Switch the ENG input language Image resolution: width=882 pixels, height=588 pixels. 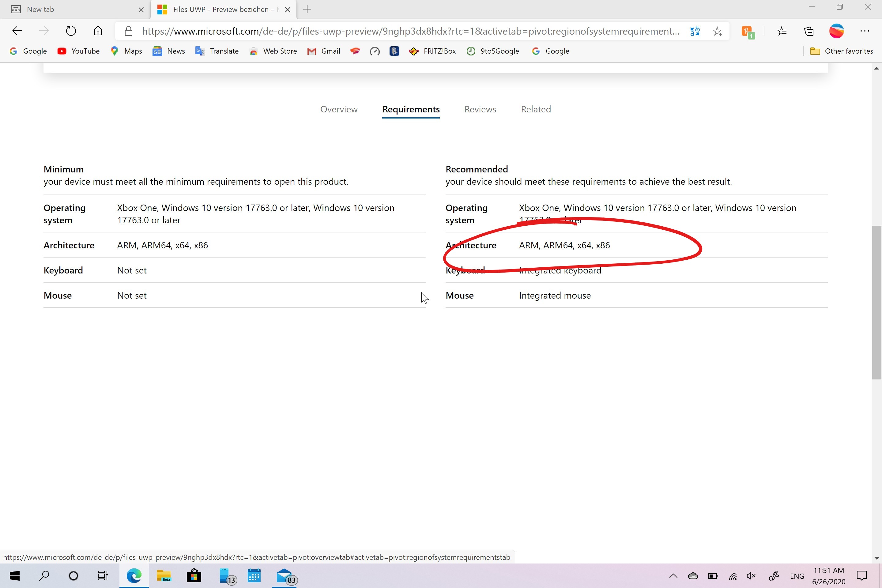point(797,576)
